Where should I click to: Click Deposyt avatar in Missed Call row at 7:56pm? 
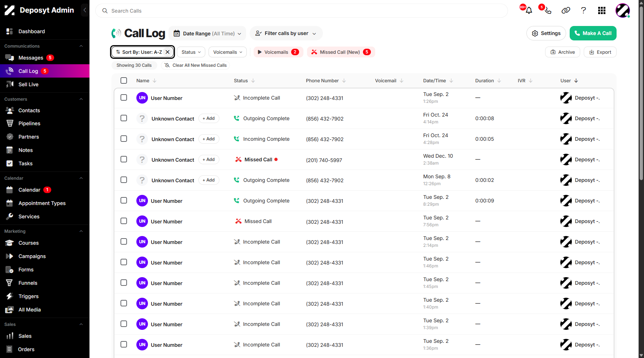pos(566,221)
